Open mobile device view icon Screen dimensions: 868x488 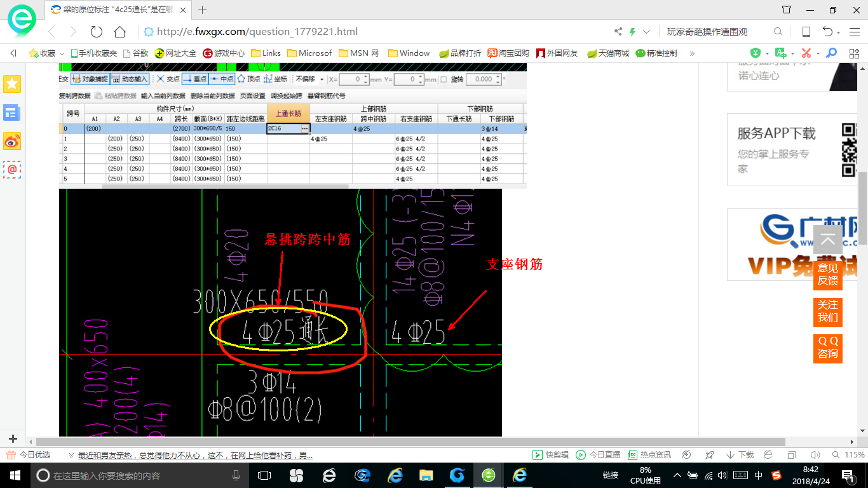[x=806, y=32]
